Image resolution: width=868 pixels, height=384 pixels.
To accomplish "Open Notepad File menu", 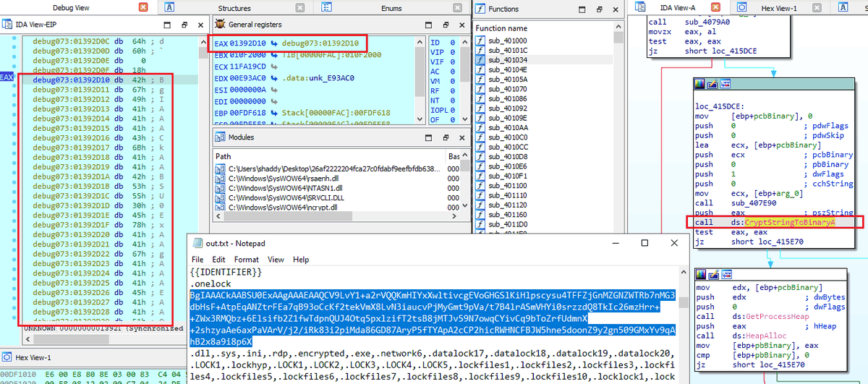I will pyautogui.click(x=197, y=259).
